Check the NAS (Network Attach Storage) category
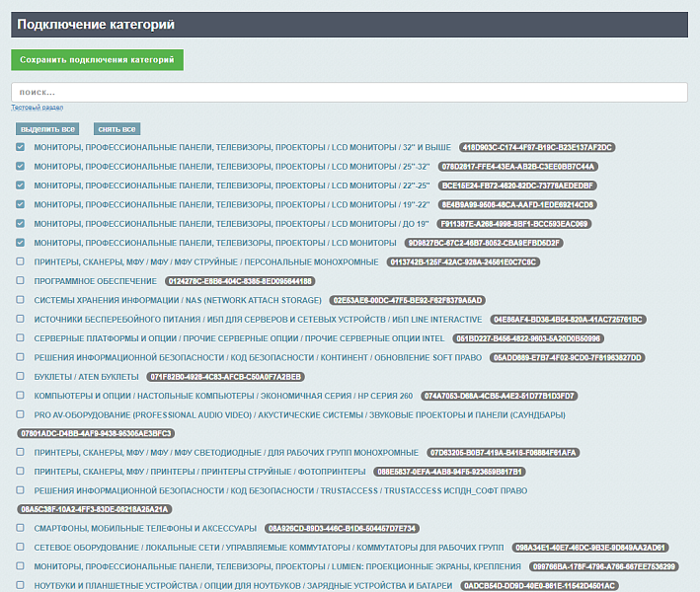The width and height of the screenshot is (700, 592). pyautogui.click(x=21, y=300)
